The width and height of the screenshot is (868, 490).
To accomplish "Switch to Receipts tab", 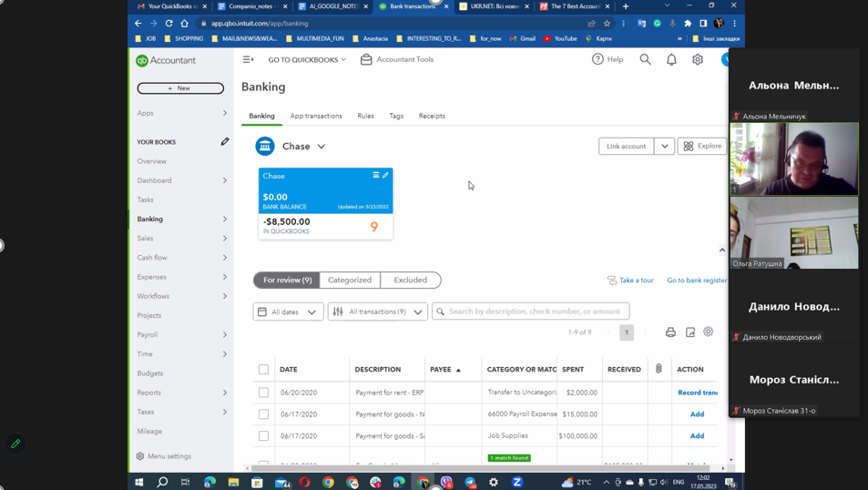I will [432, 116].
